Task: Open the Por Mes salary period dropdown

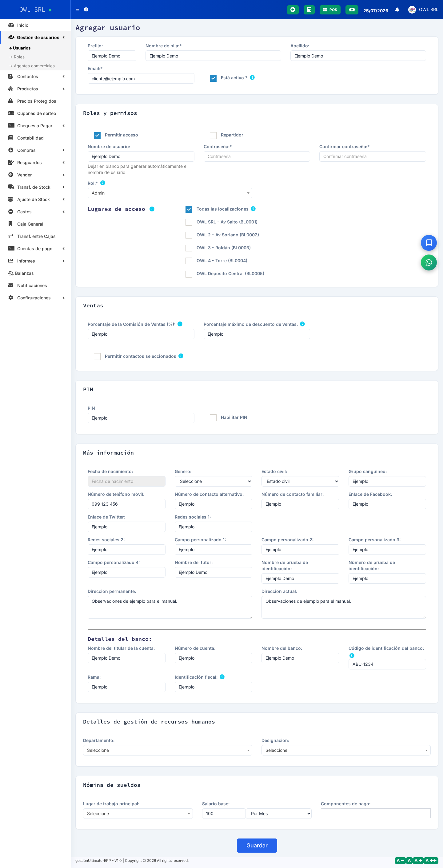Action: click(278, 813)
